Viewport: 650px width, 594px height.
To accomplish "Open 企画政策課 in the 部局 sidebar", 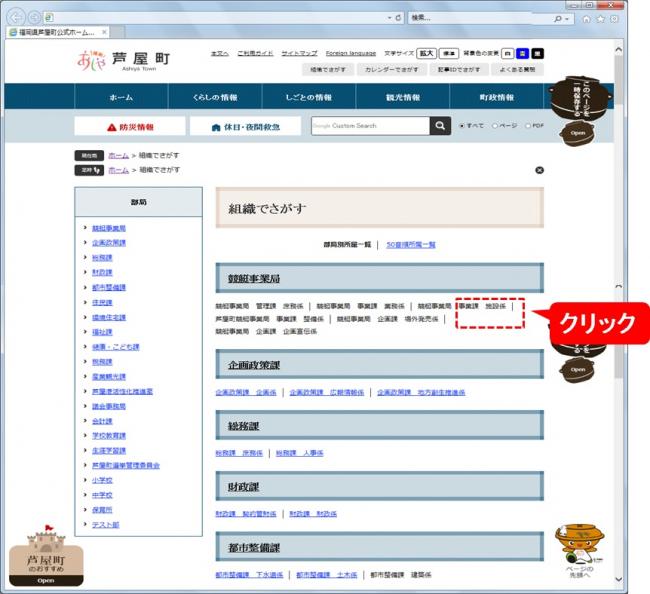I will coord(109,243).
